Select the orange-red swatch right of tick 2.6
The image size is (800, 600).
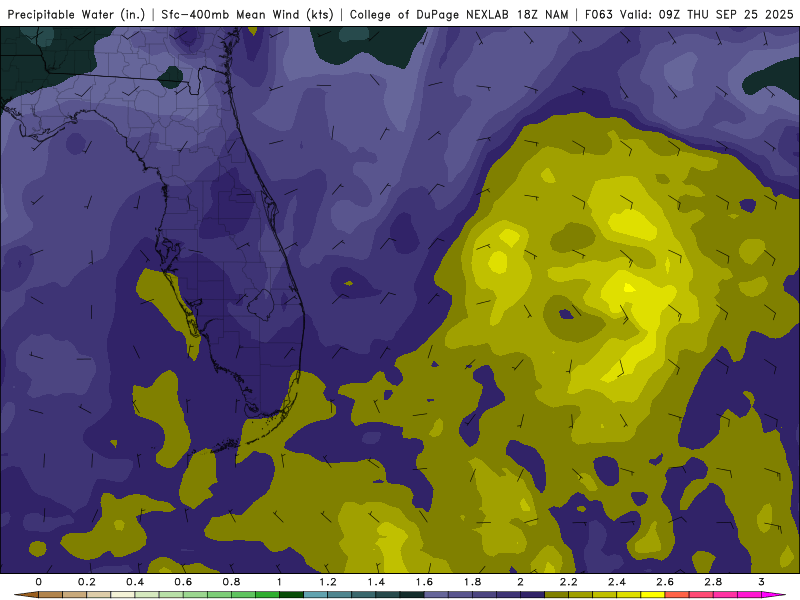point(678,595)
